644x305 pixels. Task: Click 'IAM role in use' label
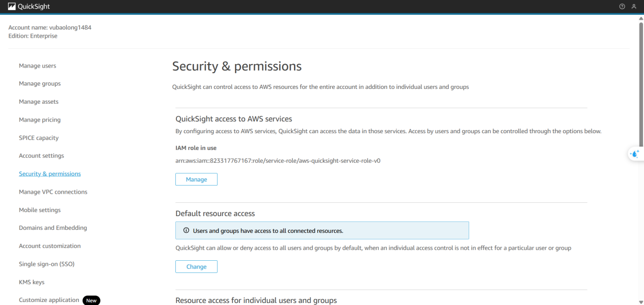(196, 148)
